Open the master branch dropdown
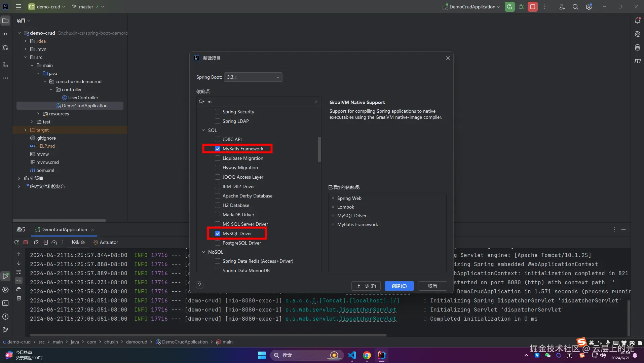 pos(88,7)
